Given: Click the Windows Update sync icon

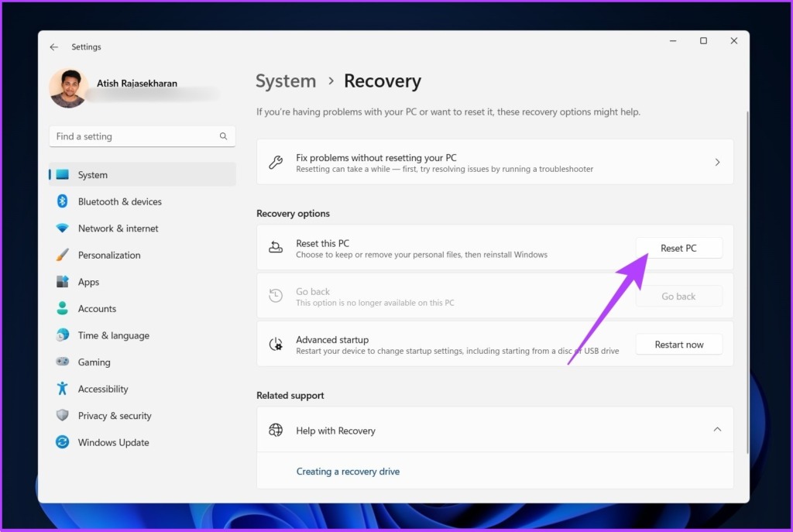Looking at the screenshot, I should pos(62,442).
